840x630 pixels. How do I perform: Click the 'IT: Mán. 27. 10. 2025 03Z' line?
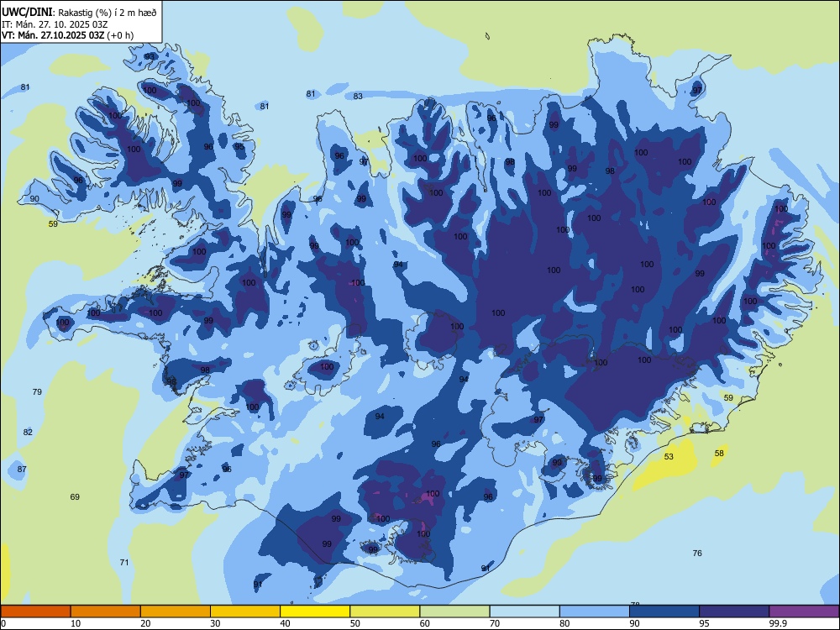pos(55,24)
